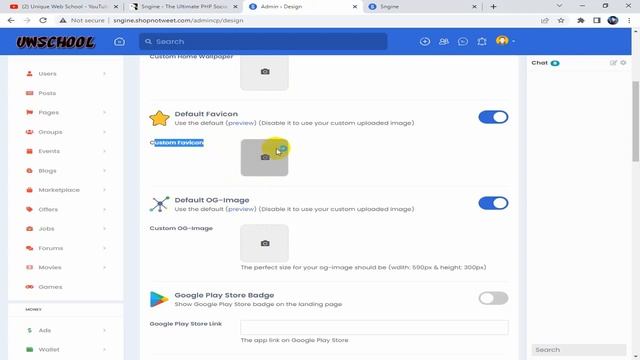
Task: Click the yellow star favicon icon
Action: [x=159, y=118]
